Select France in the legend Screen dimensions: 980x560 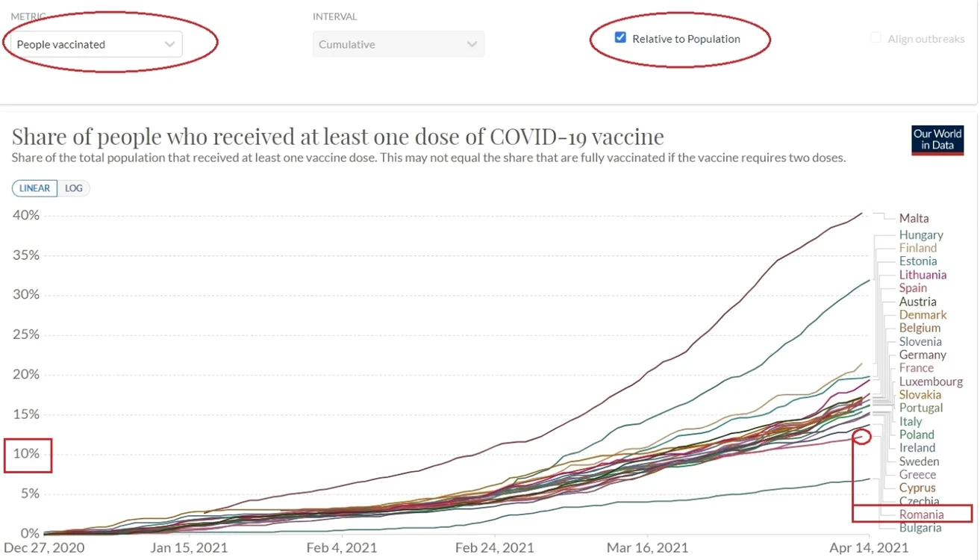click(x=916, y=367)
